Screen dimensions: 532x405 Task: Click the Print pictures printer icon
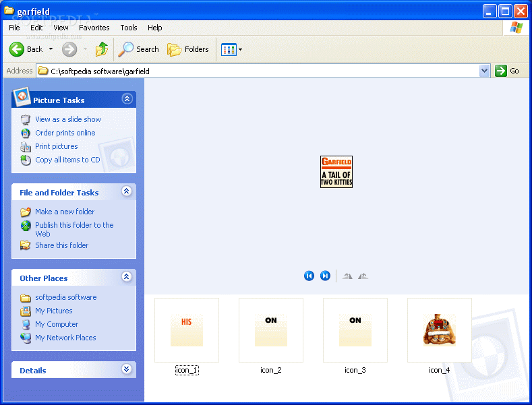26,147
